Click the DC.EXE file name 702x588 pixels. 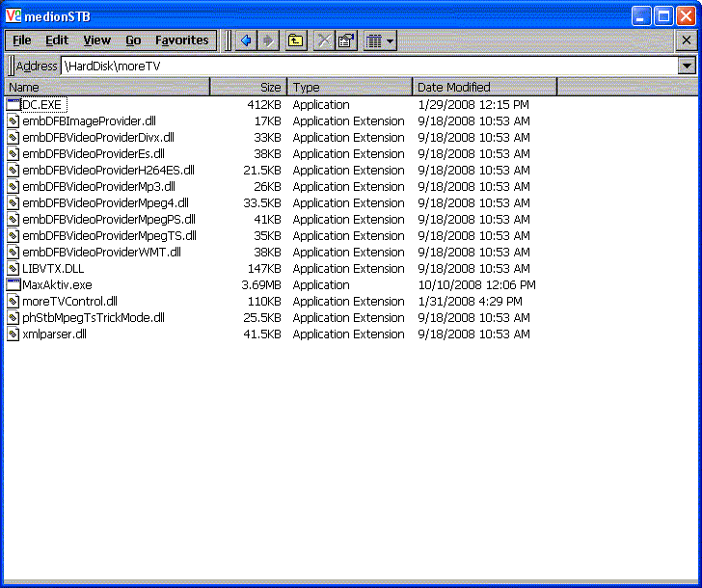coord(42,105)
